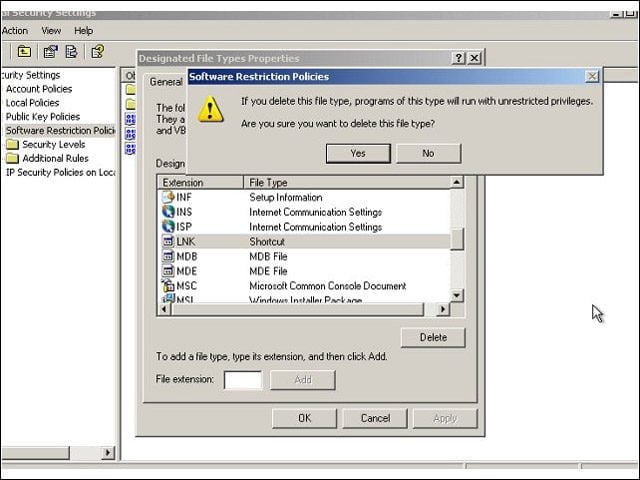Click OK in Designated File Types Properties
This screenshot has height=480, width=640.
point(304,418)
